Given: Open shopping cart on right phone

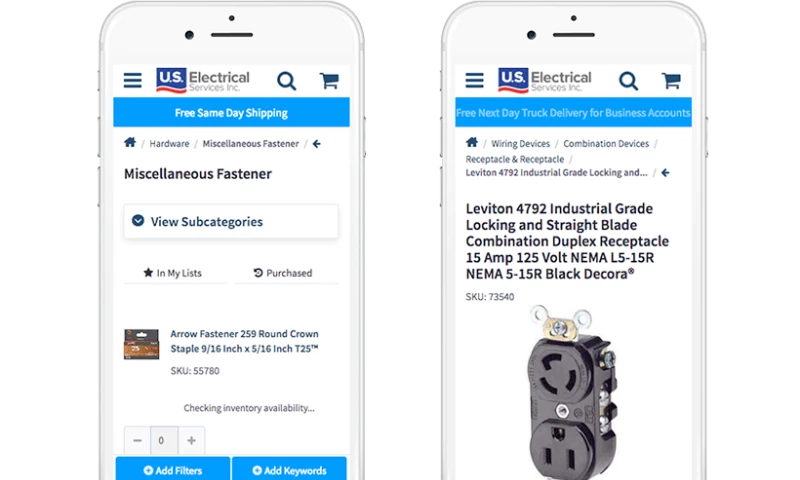Looking at the screenshot, I should click(671, 80).
